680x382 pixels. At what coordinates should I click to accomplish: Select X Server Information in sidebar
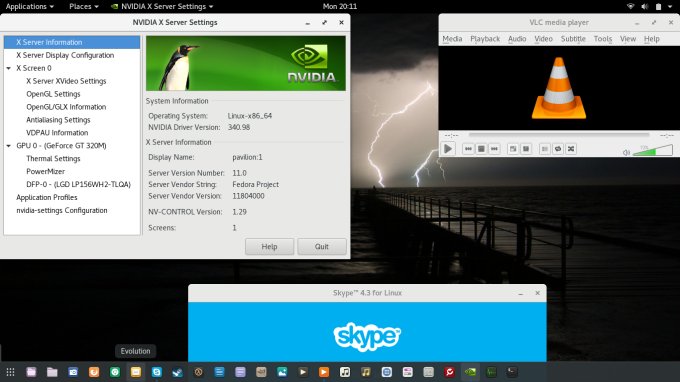tap(72, 42)
